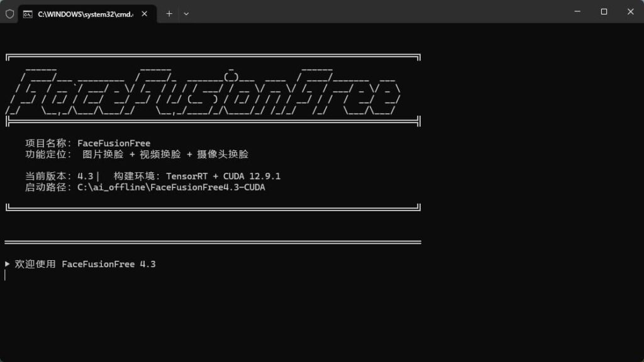The image size is (644, 362).
Task: Close the cmd.exe tab
Action: 145,13
